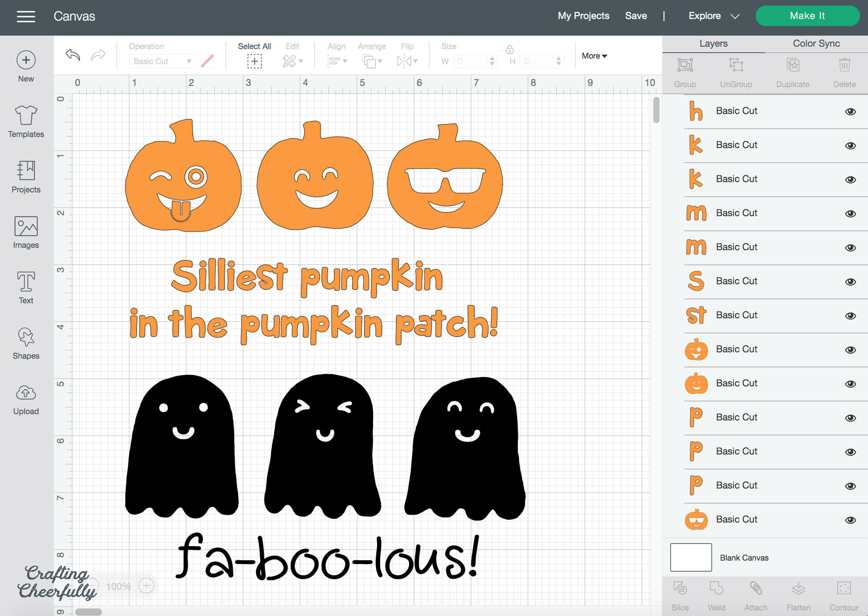Hide the 'St' Basic Cut layer

click(x=850, y=315)
